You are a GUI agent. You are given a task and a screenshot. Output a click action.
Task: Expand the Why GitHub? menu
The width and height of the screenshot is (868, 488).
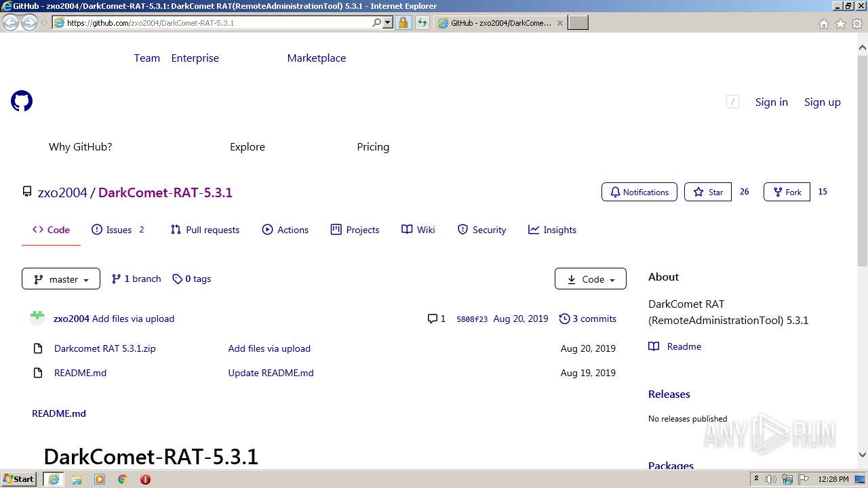80,146
